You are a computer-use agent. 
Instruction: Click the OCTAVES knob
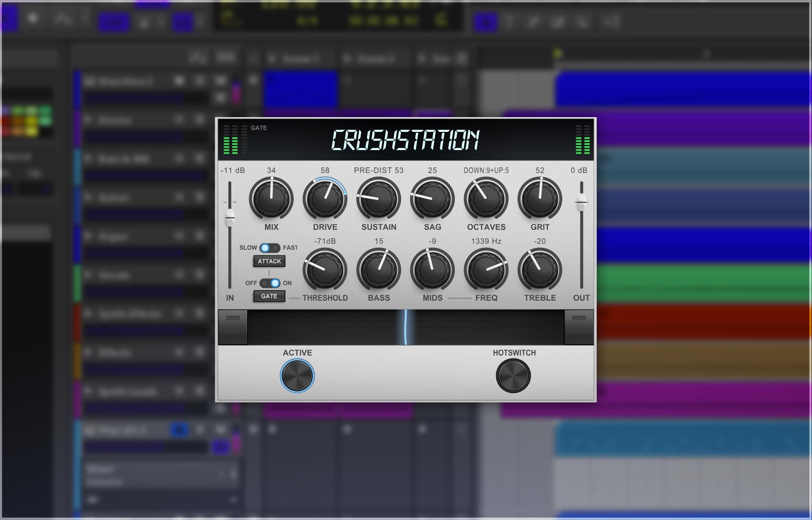click(486, 199)
